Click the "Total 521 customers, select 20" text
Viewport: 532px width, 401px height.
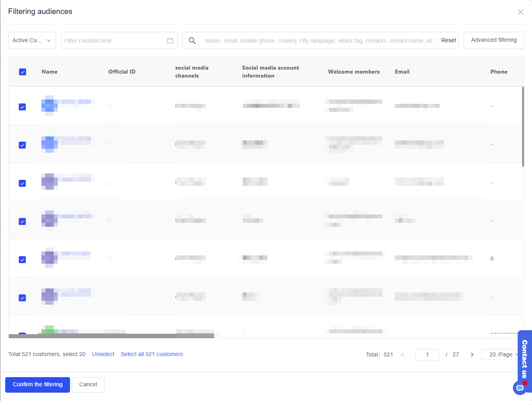[47, 354]
